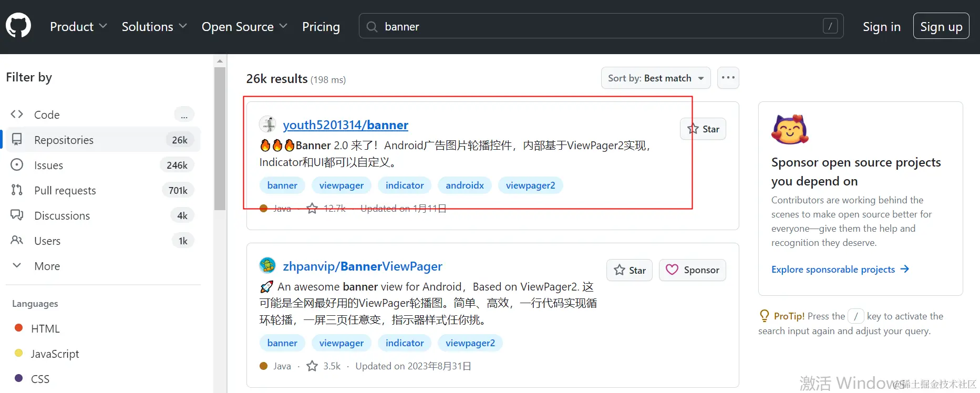Click the banner topic tag on youth5201314 result
The height and width of the screenshot is (393, 980).
(282, 185)
